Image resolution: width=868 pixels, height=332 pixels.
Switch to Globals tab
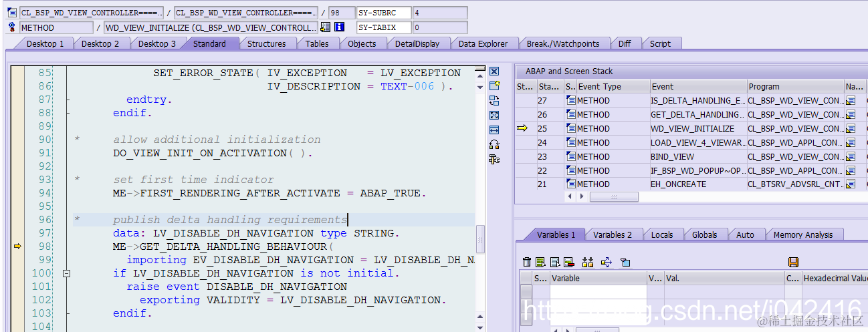click(704, 234)
